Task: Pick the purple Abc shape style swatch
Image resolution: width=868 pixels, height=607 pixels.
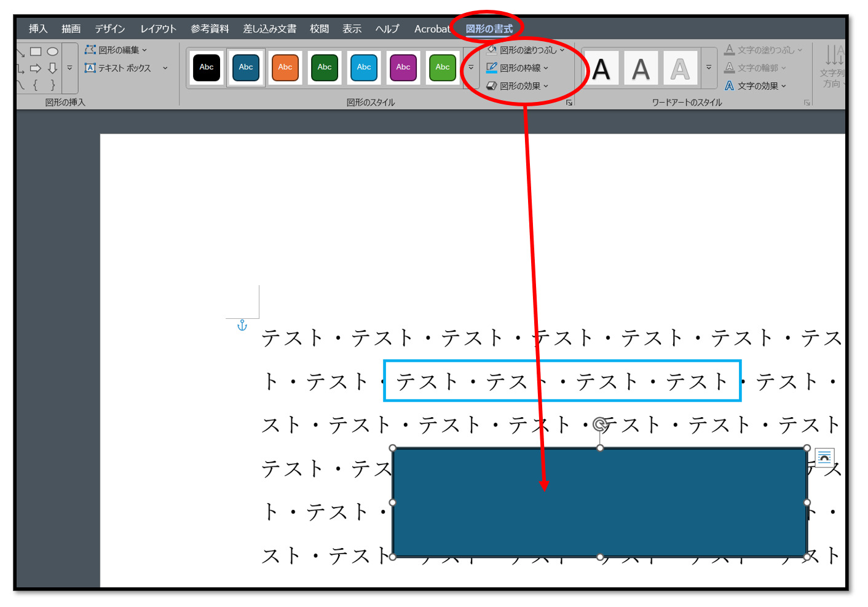Action: pyautogui.click(x=403, y=68)
